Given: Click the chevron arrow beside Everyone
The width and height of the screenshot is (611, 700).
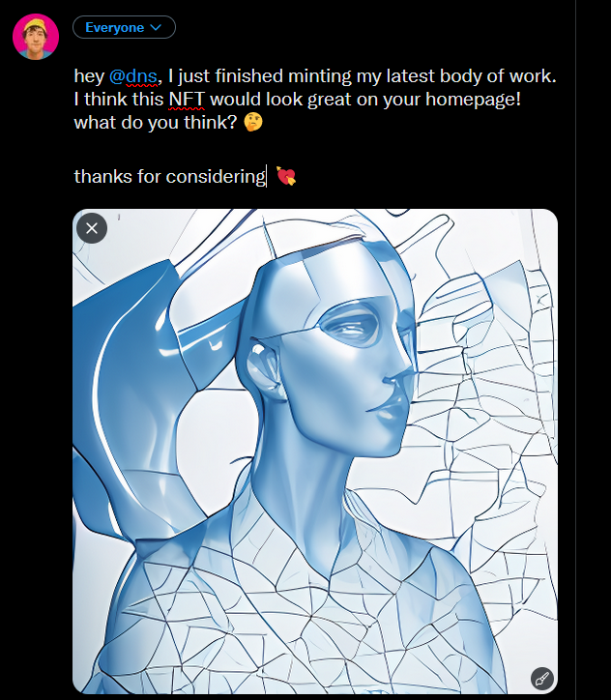Looking at the screenshot, I should 154,28.
